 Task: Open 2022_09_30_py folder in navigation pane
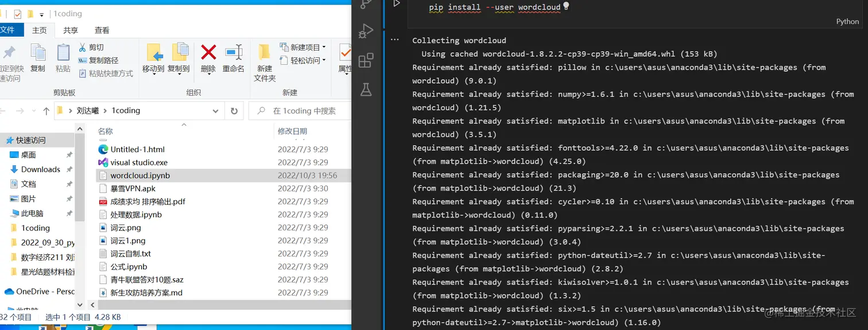point(48,242)
